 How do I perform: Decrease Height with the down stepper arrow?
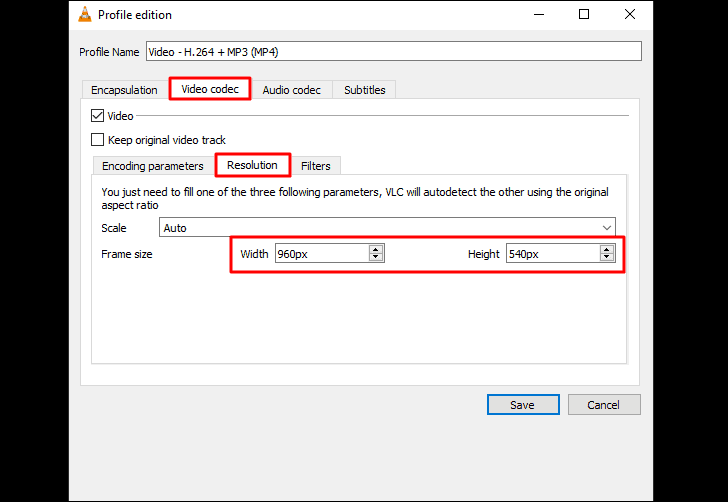(606, 257)
